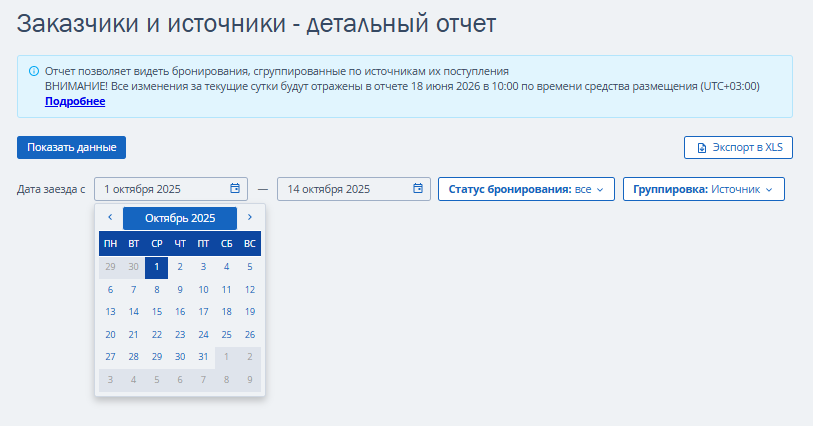Open the Подробнее link
Viewport: 813px width, 426px height.
point(75,101)
